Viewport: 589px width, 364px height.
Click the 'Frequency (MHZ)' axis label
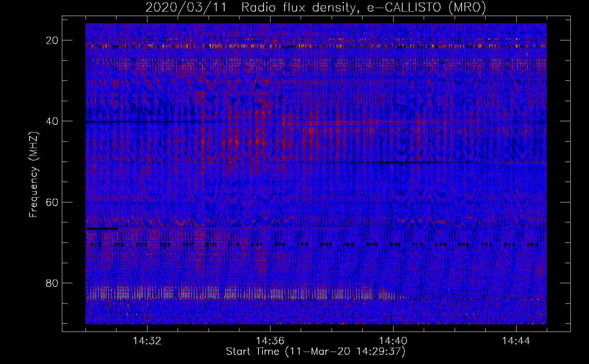[33, 175]
